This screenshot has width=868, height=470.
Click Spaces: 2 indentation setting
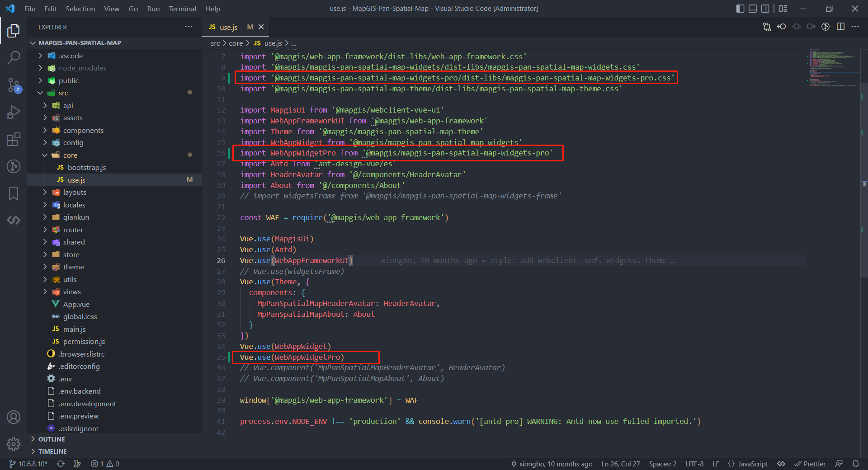coord(663,464)
